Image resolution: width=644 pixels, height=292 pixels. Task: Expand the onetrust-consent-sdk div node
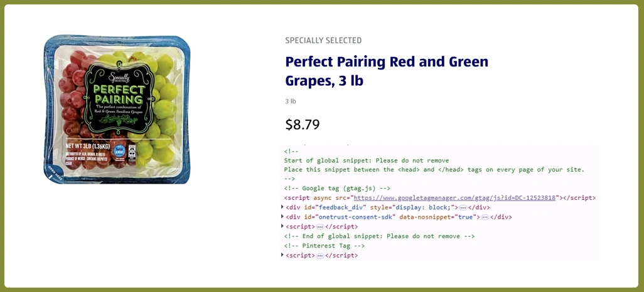pos(282,217)
